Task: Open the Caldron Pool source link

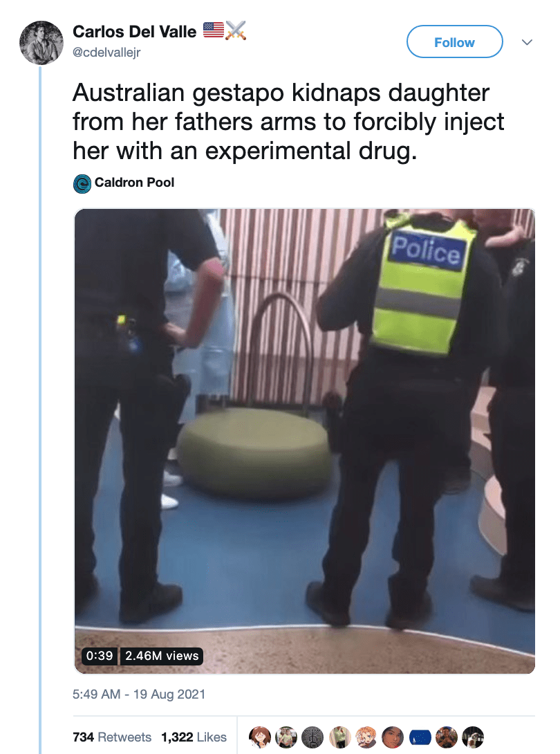Action: (134, 183)
